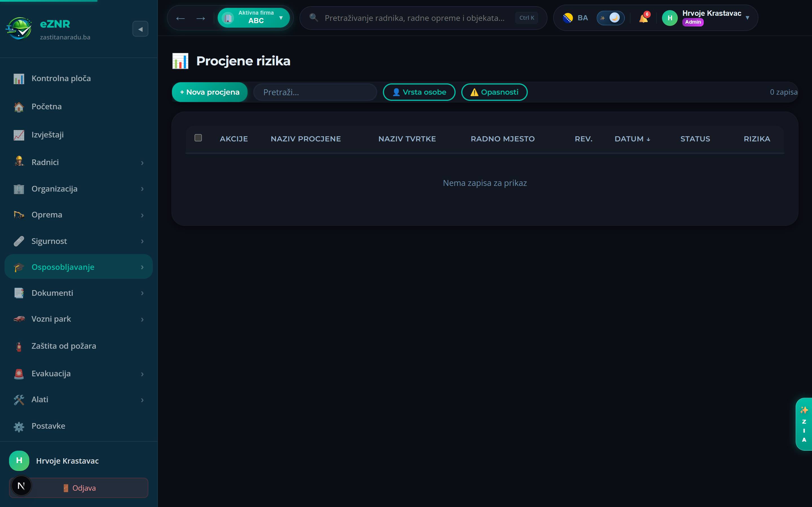Check the select-all checkbox in table header
This screenshot has width=812, height=507.
coord(198,138)
